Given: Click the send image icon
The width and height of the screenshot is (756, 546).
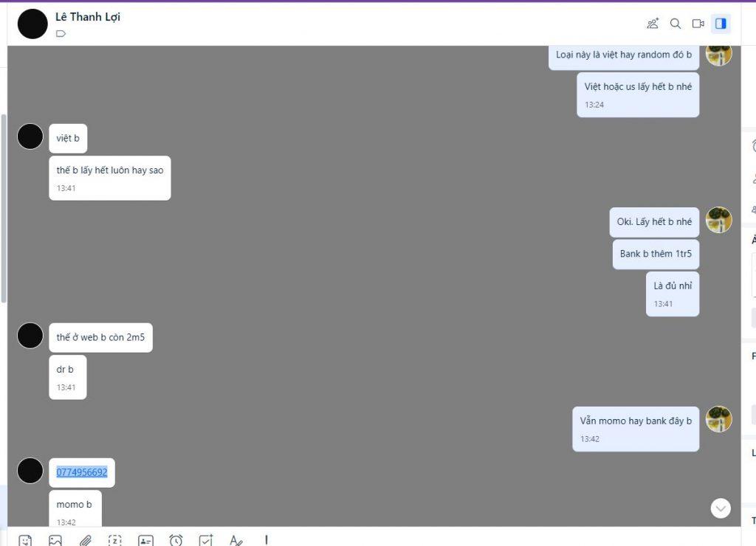Looking at the screenshot, I should 55,540.
